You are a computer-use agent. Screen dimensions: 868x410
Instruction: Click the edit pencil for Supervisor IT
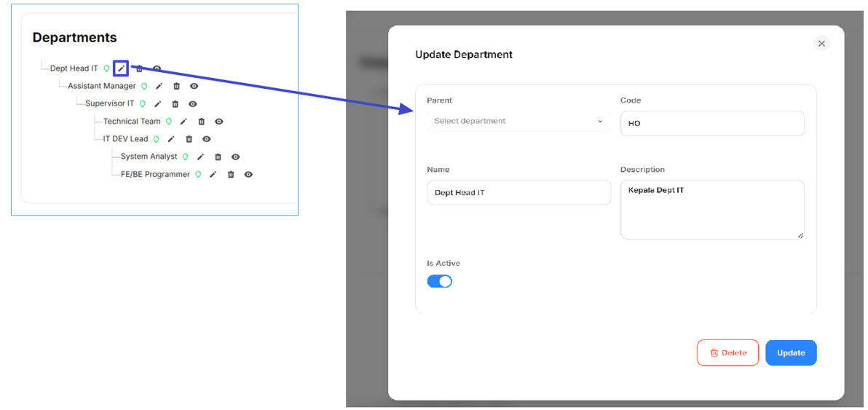[158, 104]
